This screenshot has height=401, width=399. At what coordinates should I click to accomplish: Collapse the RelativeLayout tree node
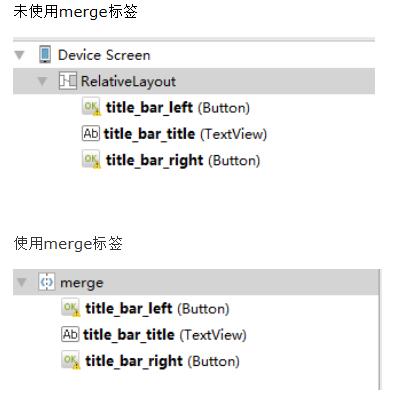(42, 81)
